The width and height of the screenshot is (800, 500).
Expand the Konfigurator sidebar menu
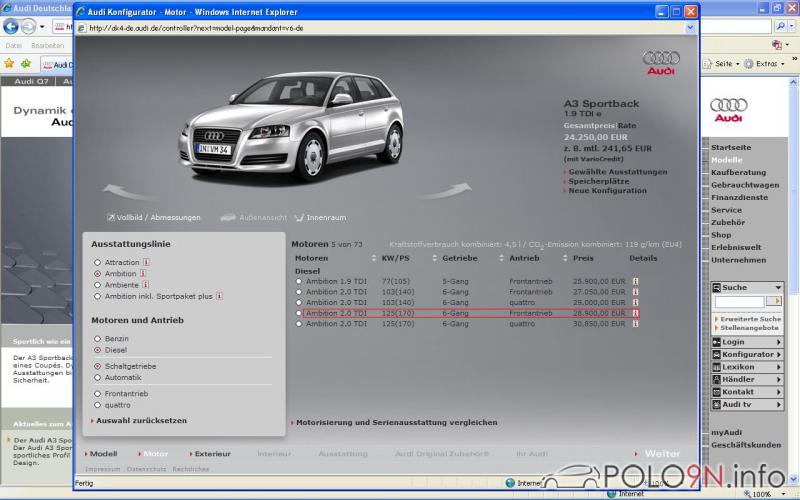[x=779, y=354]
